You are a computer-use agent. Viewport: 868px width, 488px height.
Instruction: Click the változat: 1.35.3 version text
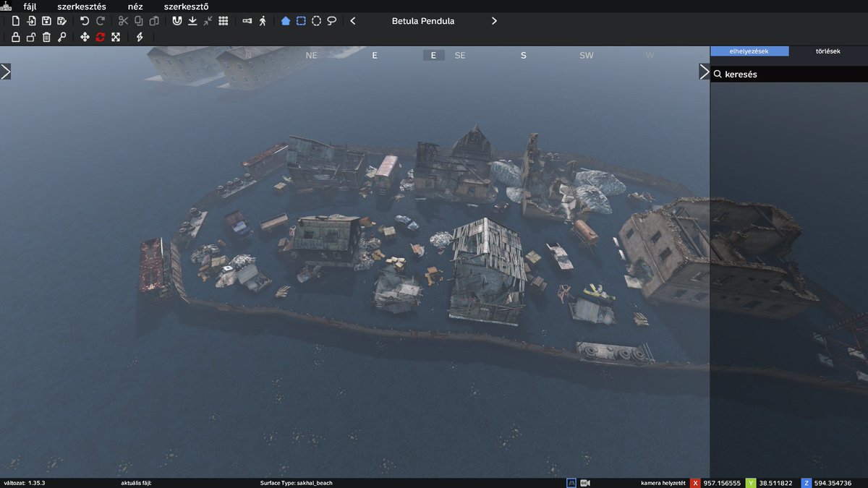[x=25, y=483]
